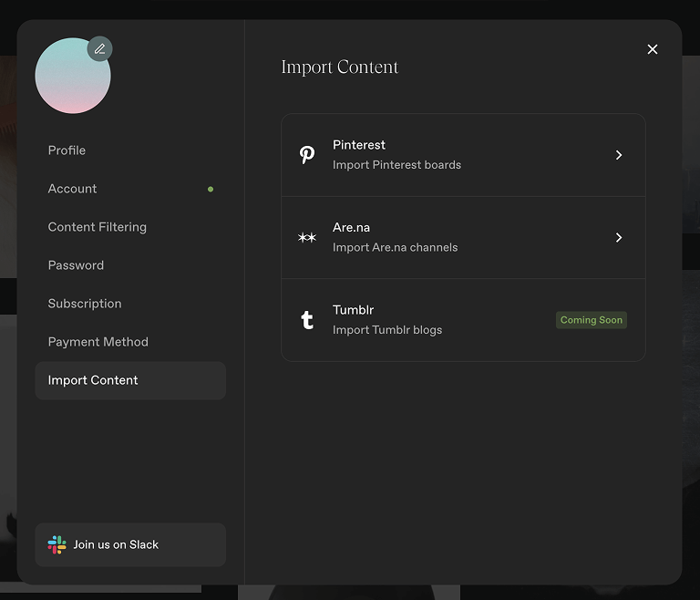Go to Account settings
This screenshot has height=600, width=700.
coord(72,189)
